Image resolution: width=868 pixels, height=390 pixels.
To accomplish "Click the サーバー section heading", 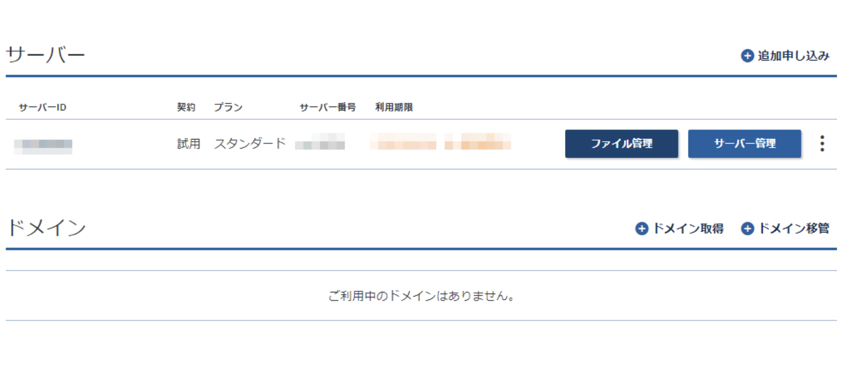I will click(x=45, y=55).
